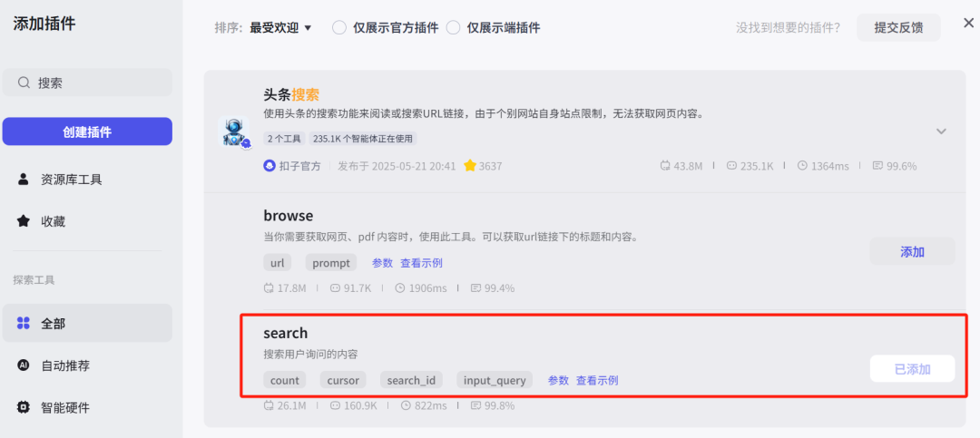980x438 pixels.
Task: Click the yellow star rating icon
Action: coord(469,166)
